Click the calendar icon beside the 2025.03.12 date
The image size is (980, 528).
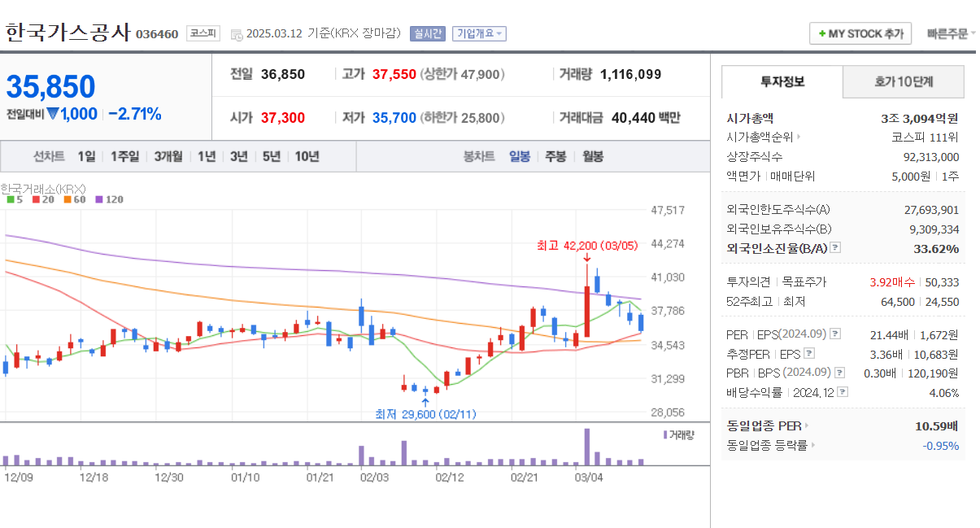tap(237, 34)
